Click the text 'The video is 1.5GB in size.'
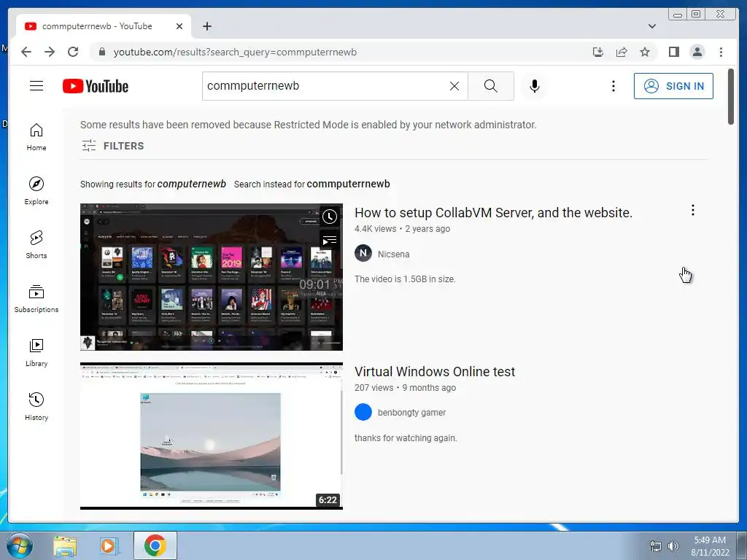 coord(405,279)
